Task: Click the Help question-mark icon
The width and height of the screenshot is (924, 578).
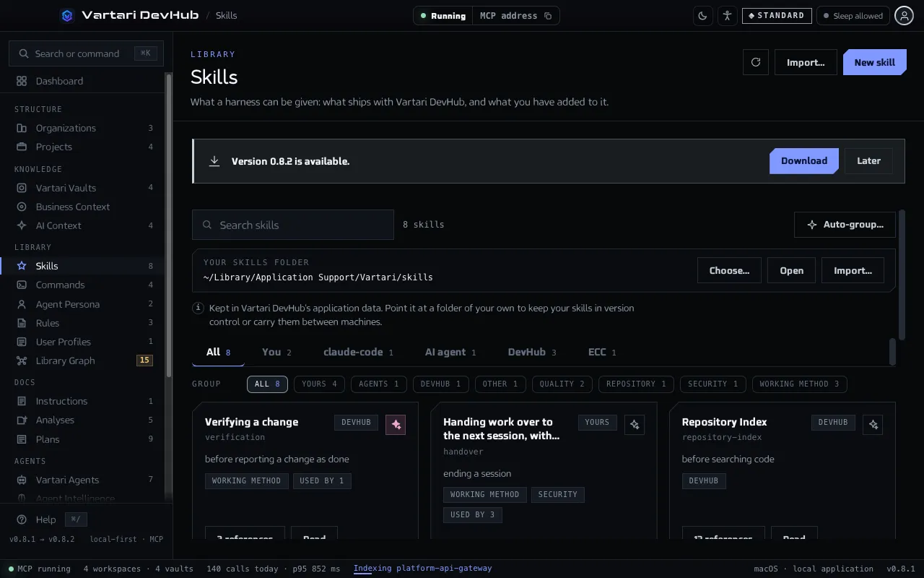Action: (x=22, y=519)
